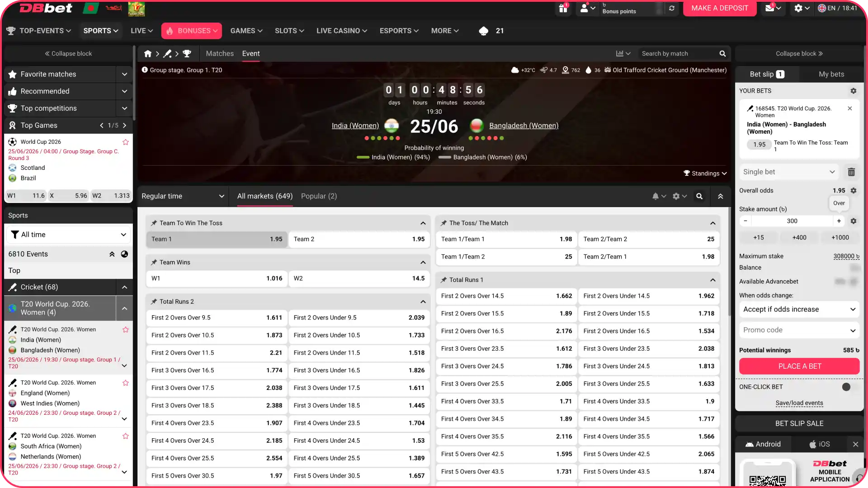Image resolution: width=868 pixels, height=488 pixels.
Task: Open the messages envelope icon
Action: pos(769,8)
